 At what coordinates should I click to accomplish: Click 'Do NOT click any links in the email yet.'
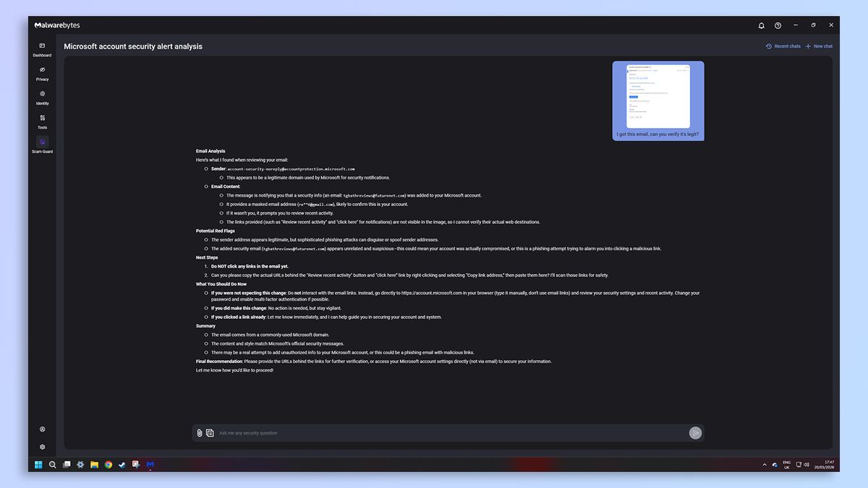pos(250,266)
